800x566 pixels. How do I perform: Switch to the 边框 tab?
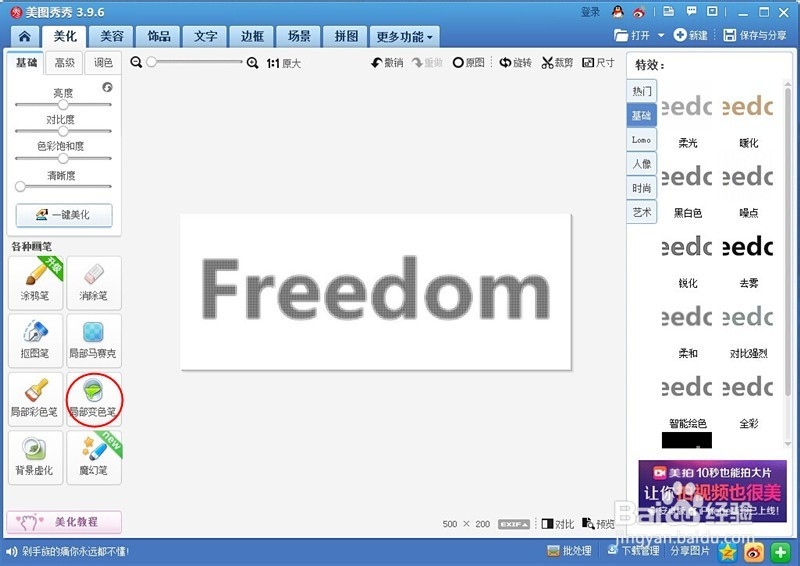(253, 36)
